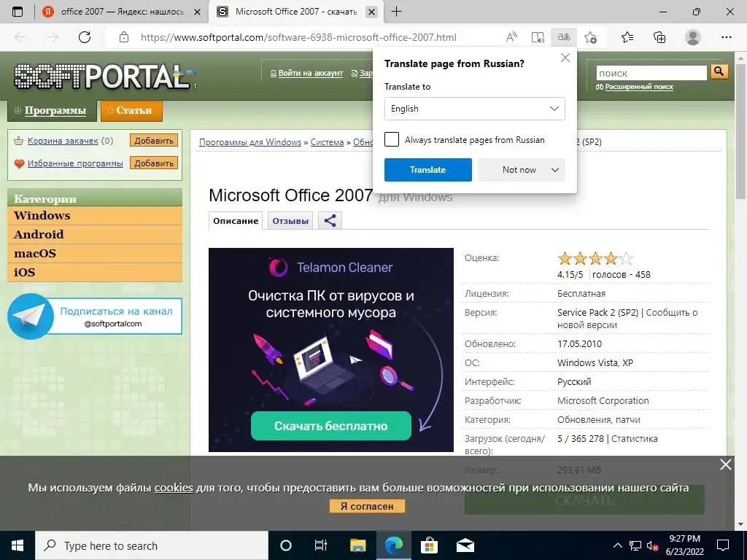Open the Программы menu tab
Viewport: 747px width, 560px height.
(52, 111)
